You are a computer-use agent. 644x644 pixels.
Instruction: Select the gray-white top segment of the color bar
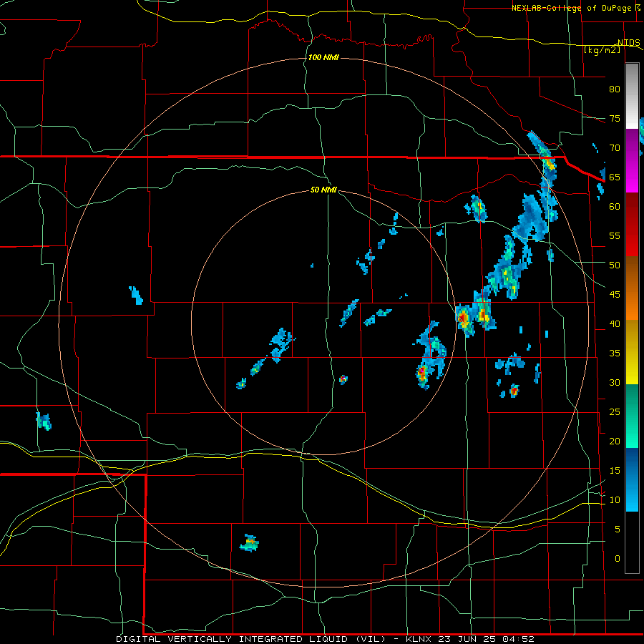(x=632, y=96)
